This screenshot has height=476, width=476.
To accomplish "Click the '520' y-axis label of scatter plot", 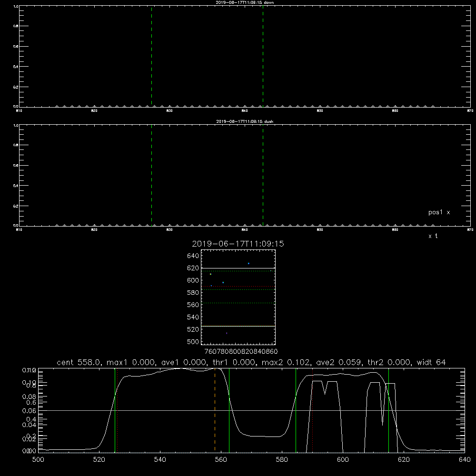I will click(x=193, y=329).
